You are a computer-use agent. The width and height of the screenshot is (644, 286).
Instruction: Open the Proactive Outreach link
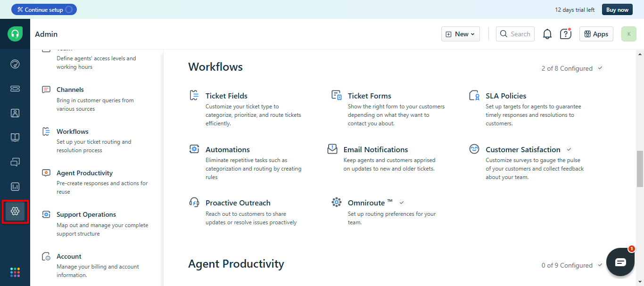(238, 203)
